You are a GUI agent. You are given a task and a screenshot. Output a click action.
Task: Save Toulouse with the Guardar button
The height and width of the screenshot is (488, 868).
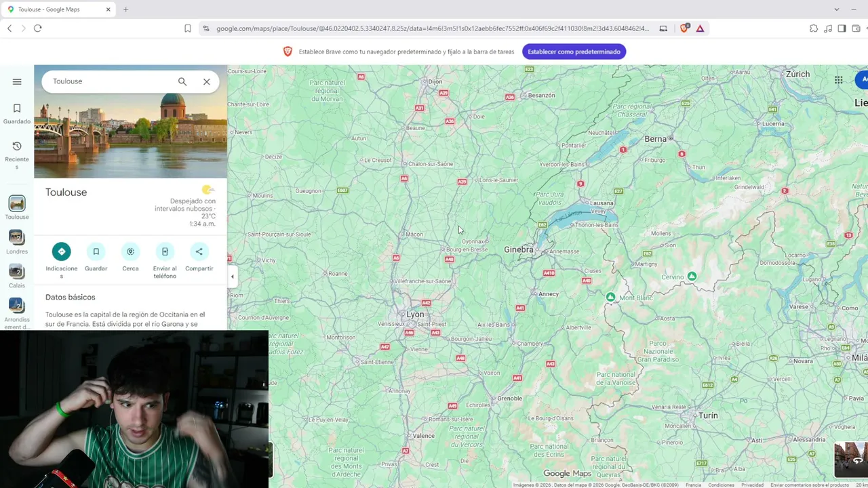(x=96, y=258)
